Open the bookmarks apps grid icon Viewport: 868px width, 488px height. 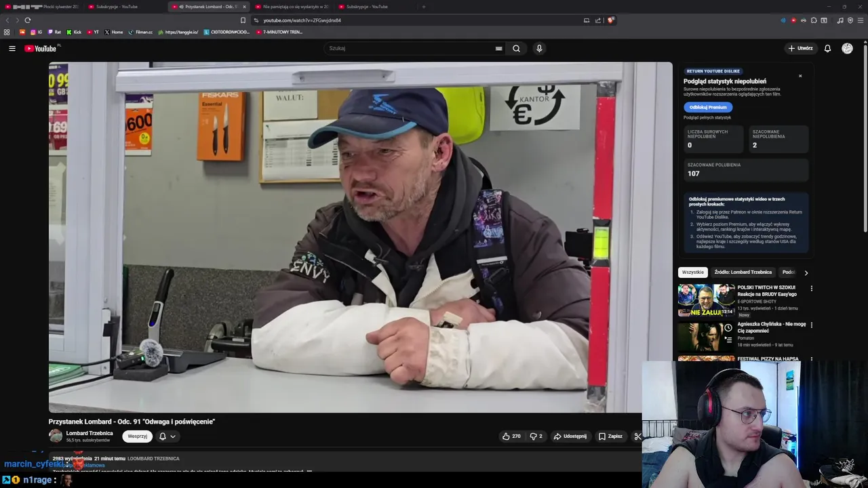(x=7, y=32)
